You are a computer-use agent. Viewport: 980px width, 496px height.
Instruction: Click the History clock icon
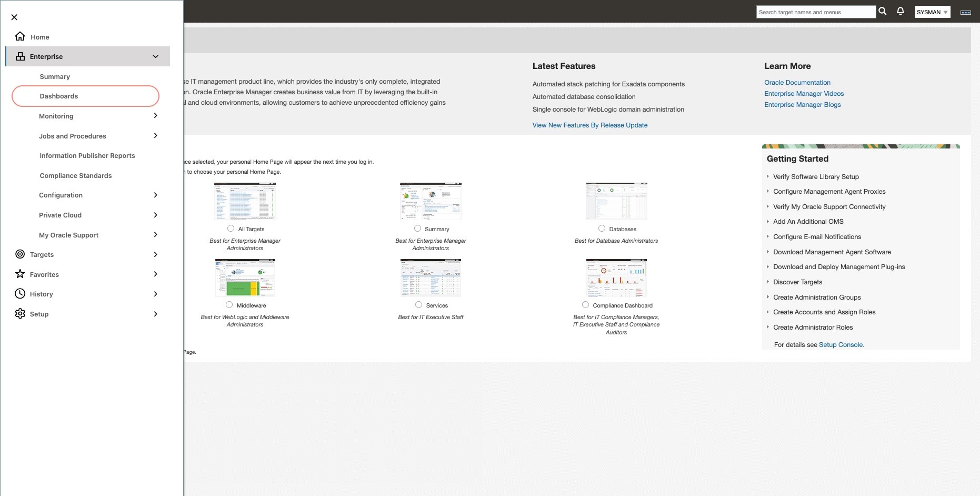pyautogui.click(x=20, y=294)
